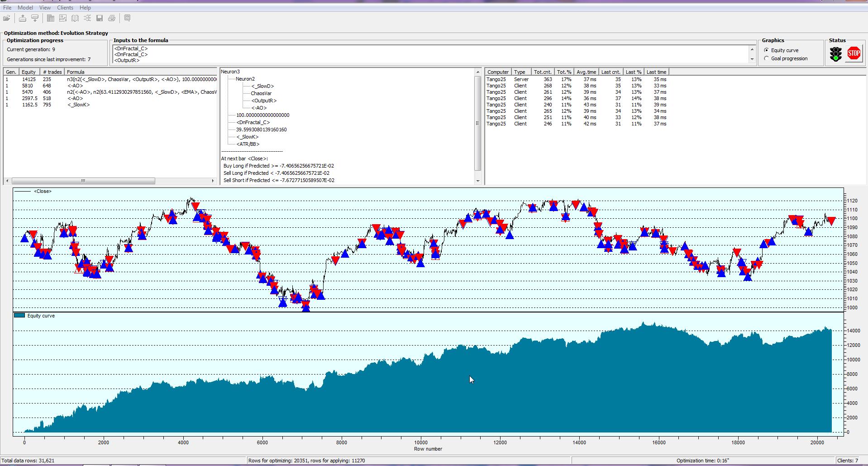Screen dimensions: 868x466
Task: Click the red STOP optimization button
Action: click(854, 54)
